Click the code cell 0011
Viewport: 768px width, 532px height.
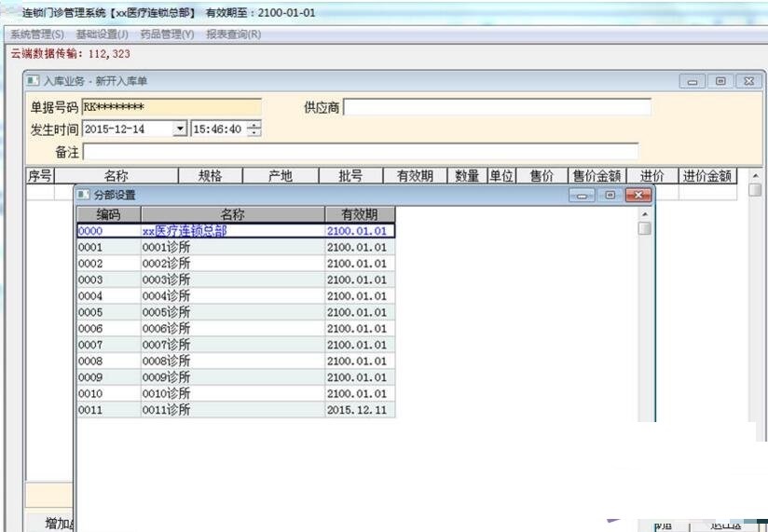109,410
